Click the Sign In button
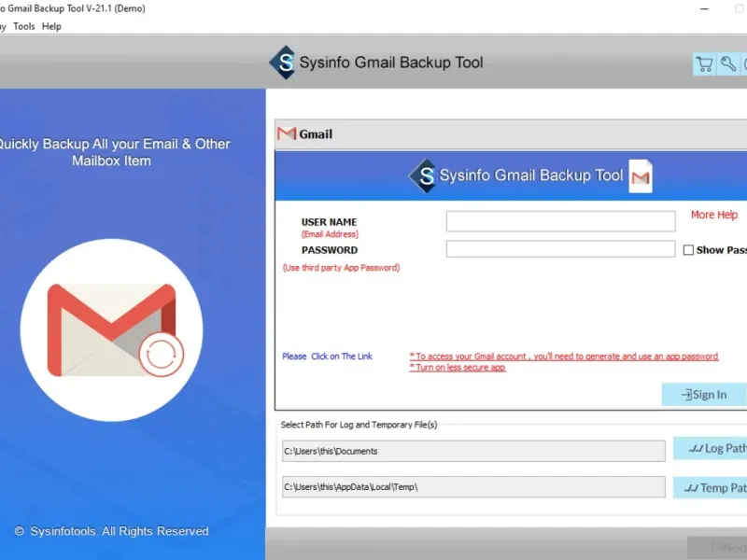The height and width of the screenshot is (560, 747). click(x=704, y=394)
